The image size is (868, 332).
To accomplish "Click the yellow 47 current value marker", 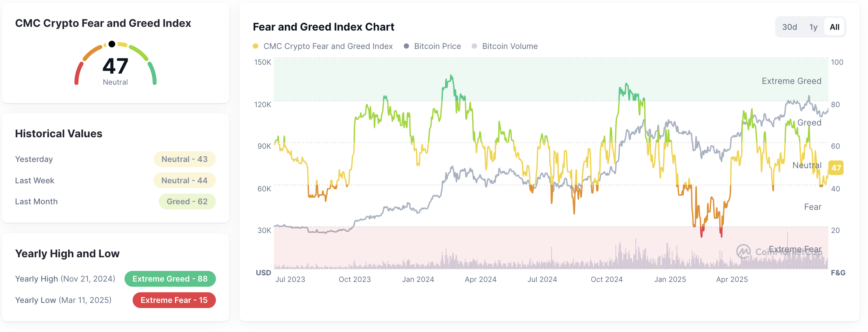I will tap(836, 168).
